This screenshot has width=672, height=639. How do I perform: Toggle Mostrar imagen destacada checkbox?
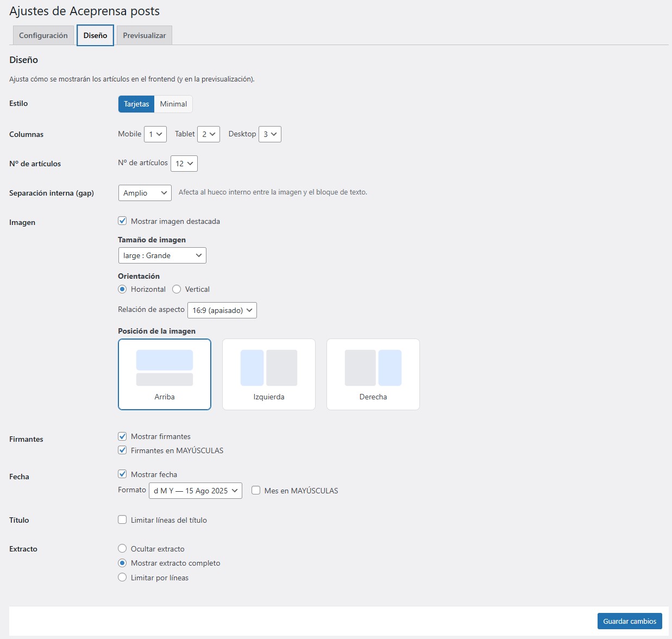click(x=122, y=221)
